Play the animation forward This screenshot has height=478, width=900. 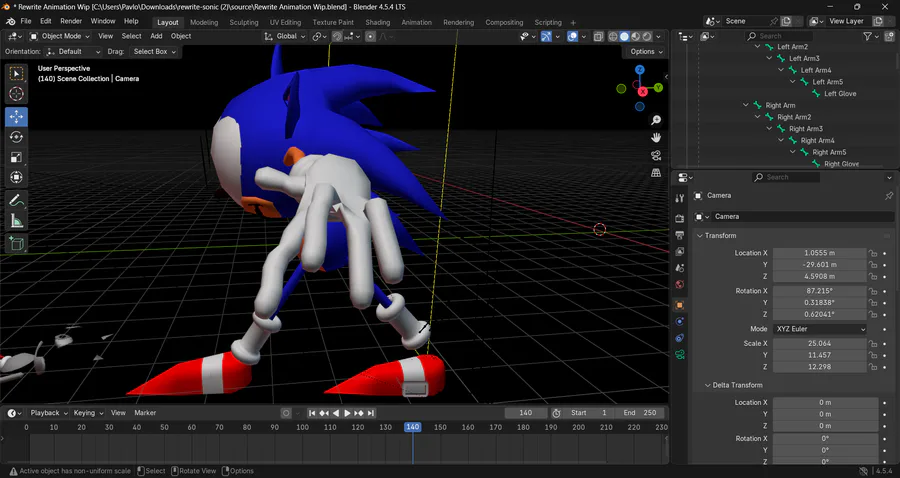(347, 413)
